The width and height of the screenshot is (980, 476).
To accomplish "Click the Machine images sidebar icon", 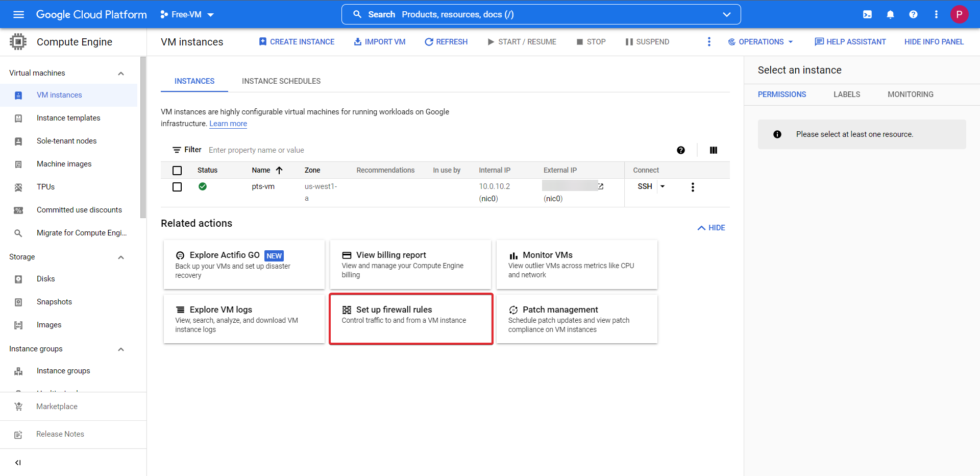I will tap(18, 164).
